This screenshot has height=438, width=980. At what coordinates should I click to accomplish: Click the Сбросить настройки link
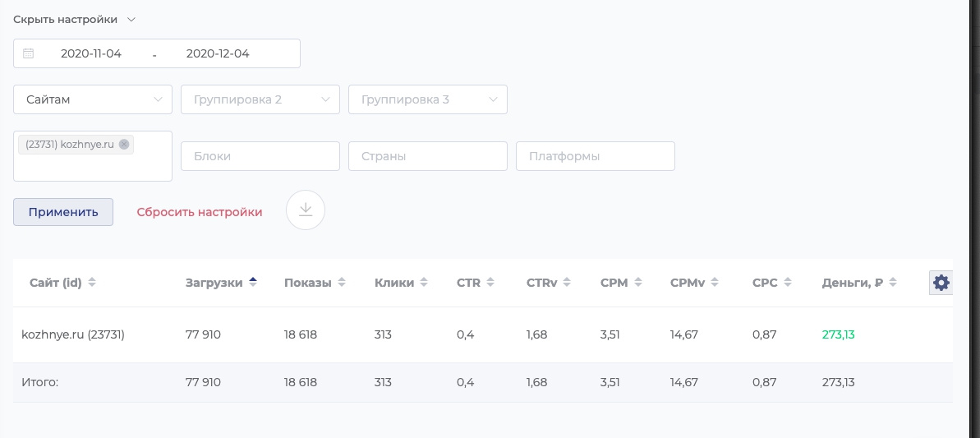click(200, 212)
